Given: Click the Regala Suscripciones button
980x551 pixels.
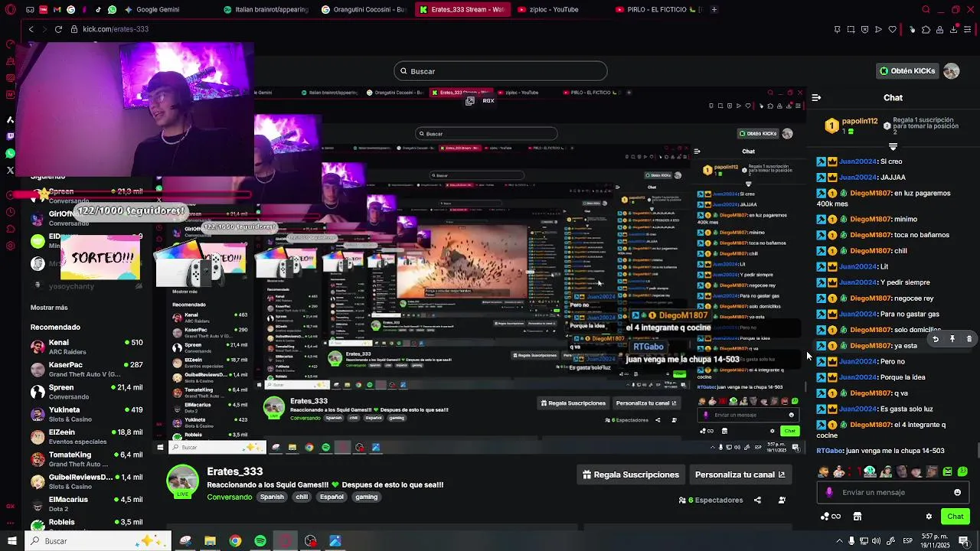Looking at the screenshot, I should 631,475.
